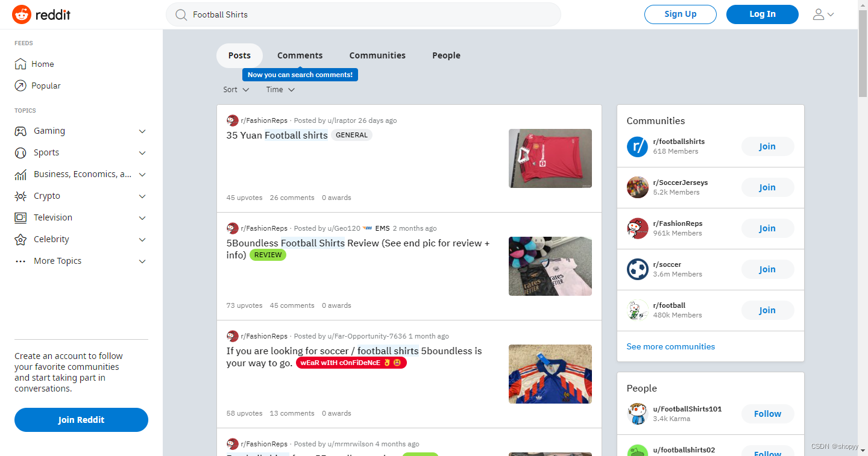Open the blue Adidas jersey thumbnail

tap(550, 374)
